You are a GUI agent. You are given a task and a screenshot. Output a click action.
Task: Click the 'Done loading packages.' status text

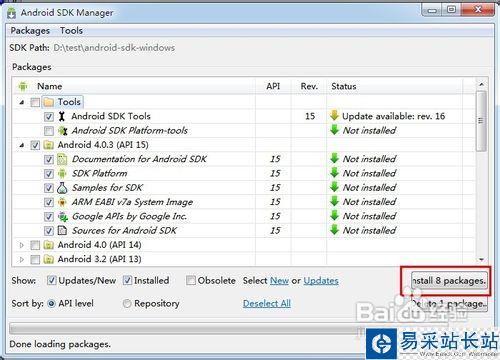coord(60,344)
